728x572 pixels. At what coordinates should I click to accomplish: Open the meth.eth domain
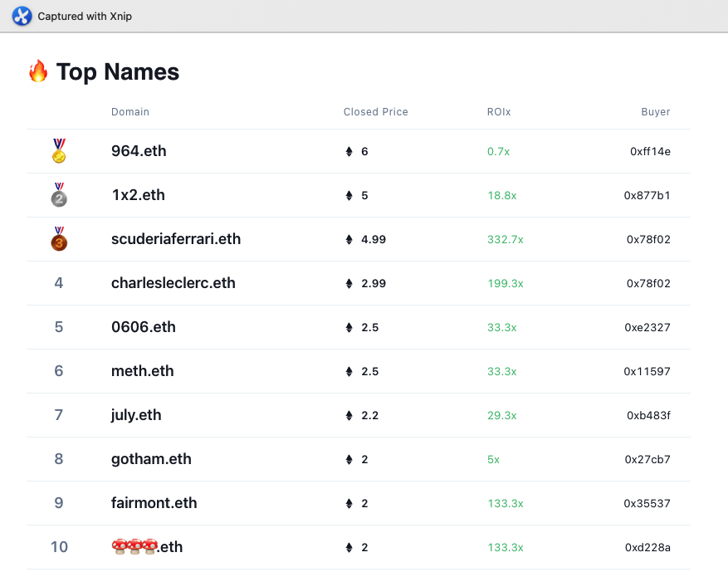143,370
